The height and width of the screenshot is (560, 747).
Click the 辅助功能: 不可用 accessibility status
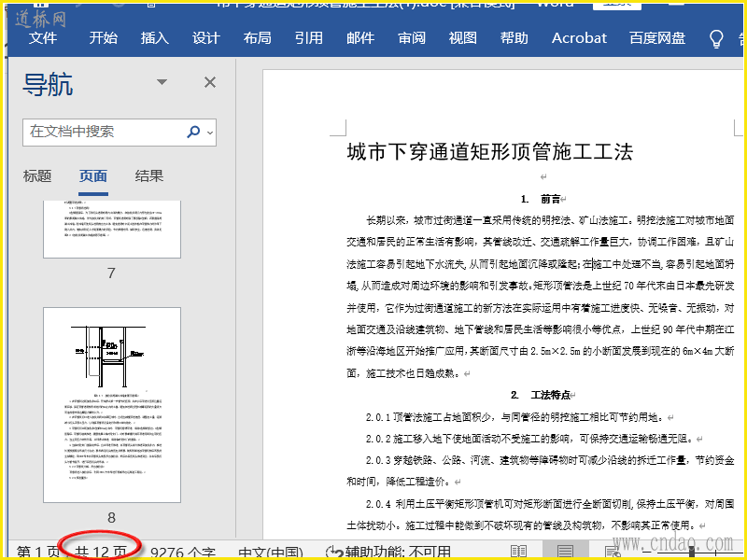click(x=388, y=553)
